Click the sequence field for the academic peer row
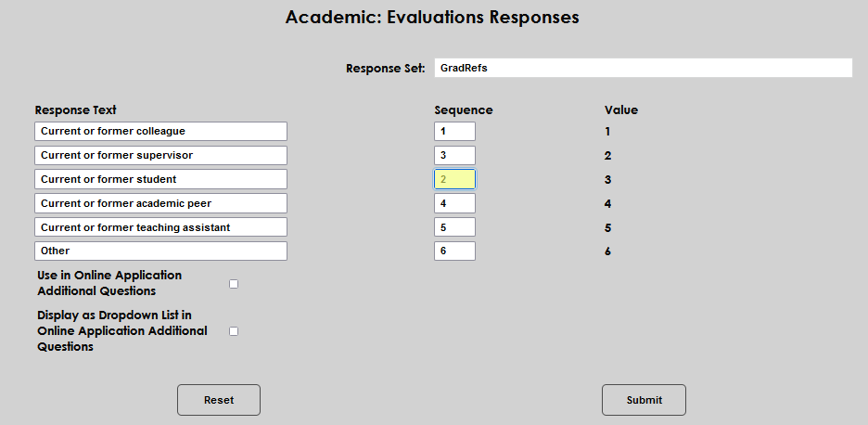 (455, 203)
